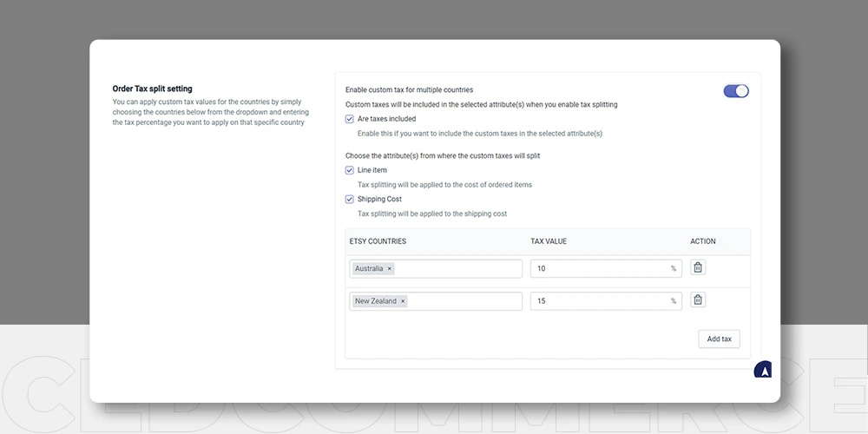
Task: Click the round scroll-to-top arrow icon
Action: 763,371
